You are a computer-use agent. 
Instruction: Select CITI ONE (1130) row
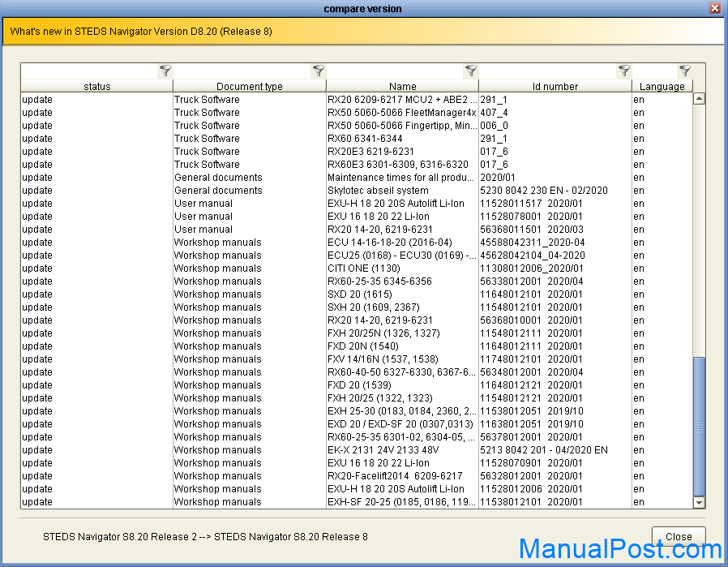(x=357, y=268)
